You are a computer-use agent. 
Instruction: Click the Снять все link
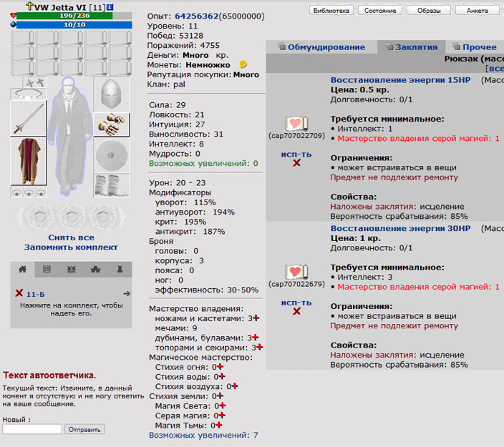[x=71, y=237]
